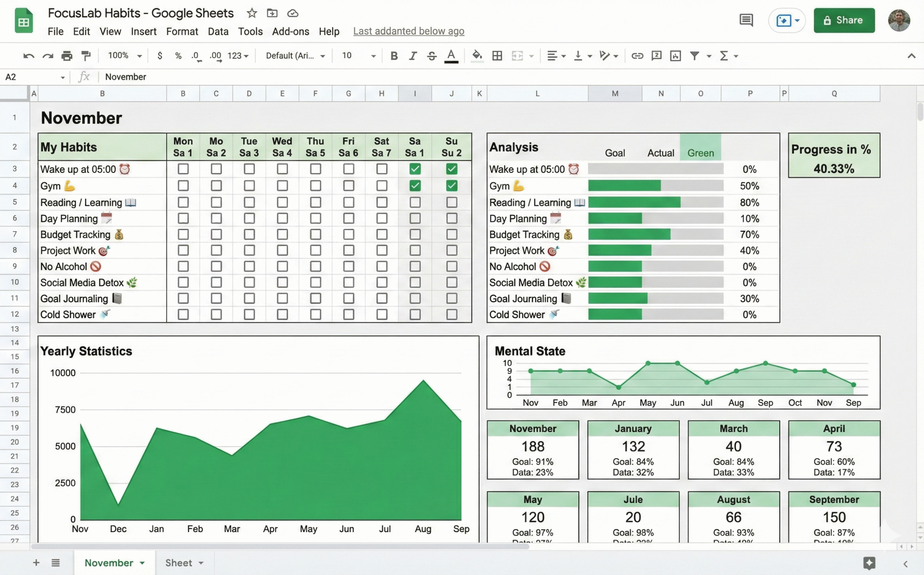
Task: Select the Paint format tool
Action: click(86, 56)
